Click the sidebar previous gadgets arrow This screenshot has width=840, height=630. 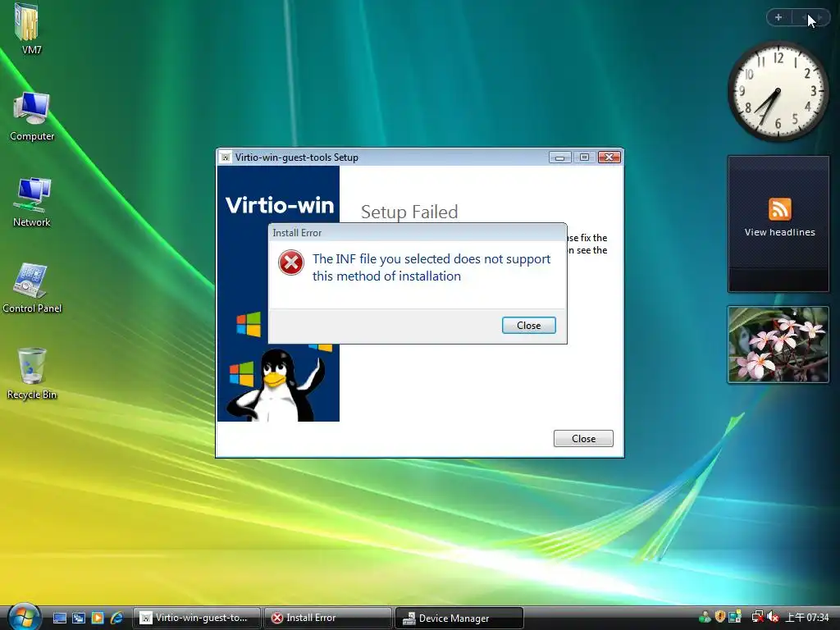point(804,18)
